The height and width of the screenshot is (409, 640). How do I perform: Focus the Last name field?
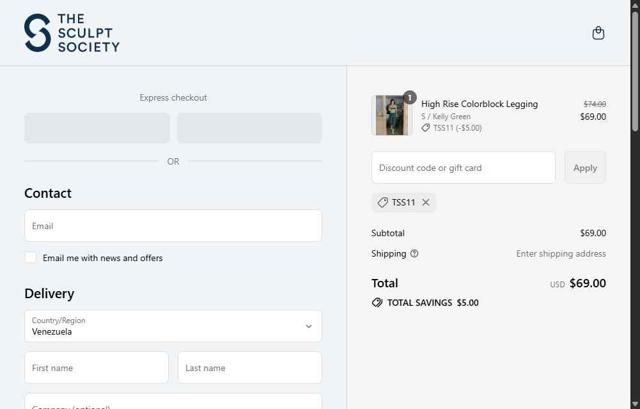pyautogui.click(x=250, y=368)
